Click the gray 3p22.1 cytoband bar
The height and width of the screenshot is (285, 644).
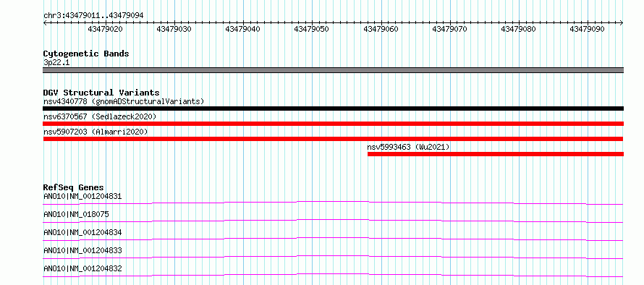pos(333,70)
